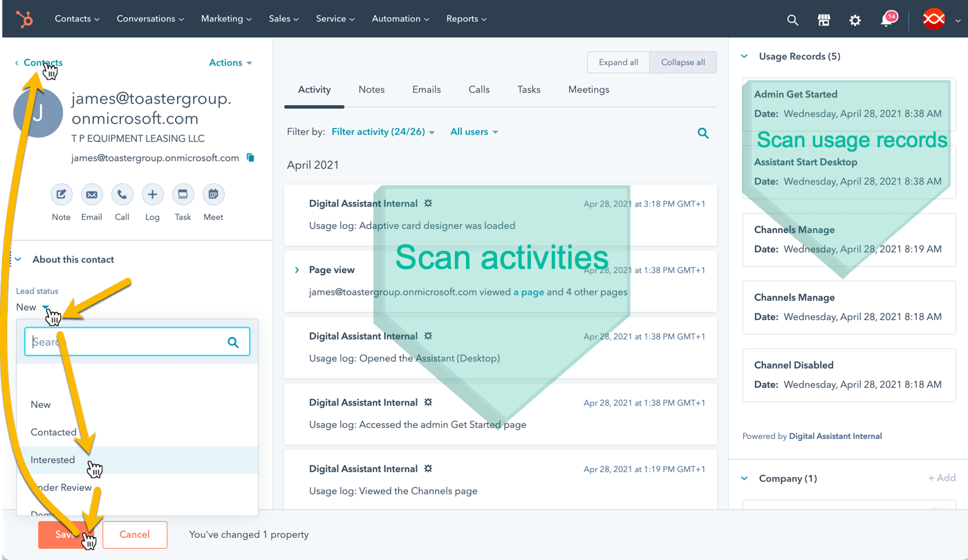Click the Save button

(x=66, y=534)
